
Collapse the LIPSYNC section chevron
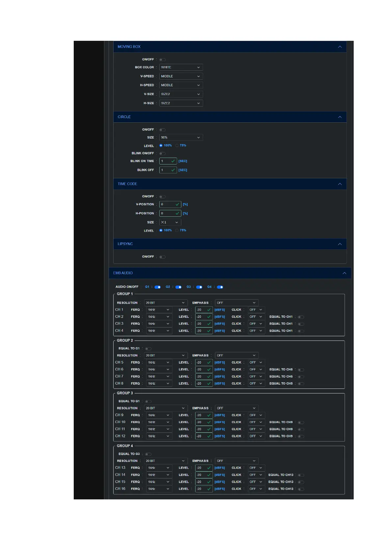pos(340,244)
